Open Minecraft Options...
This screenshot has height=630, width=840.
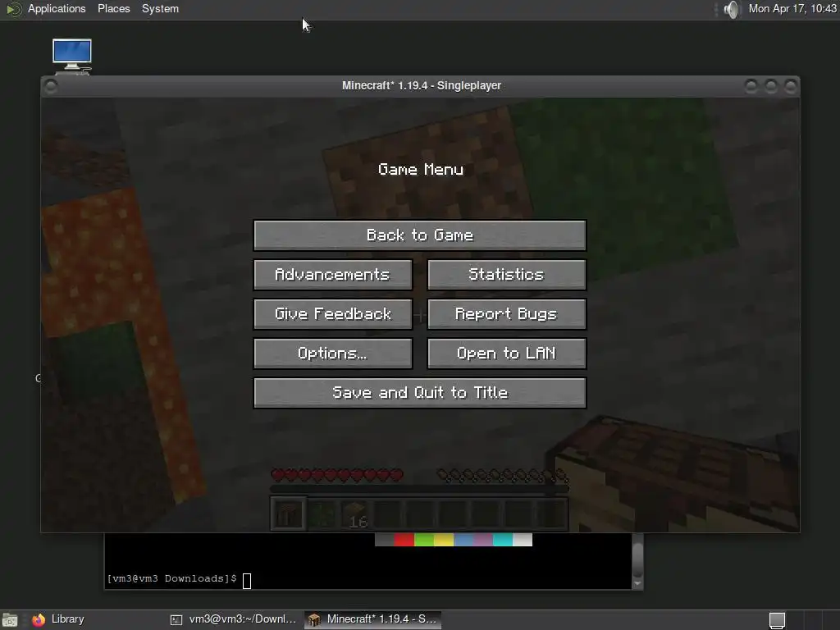[333, 354]
